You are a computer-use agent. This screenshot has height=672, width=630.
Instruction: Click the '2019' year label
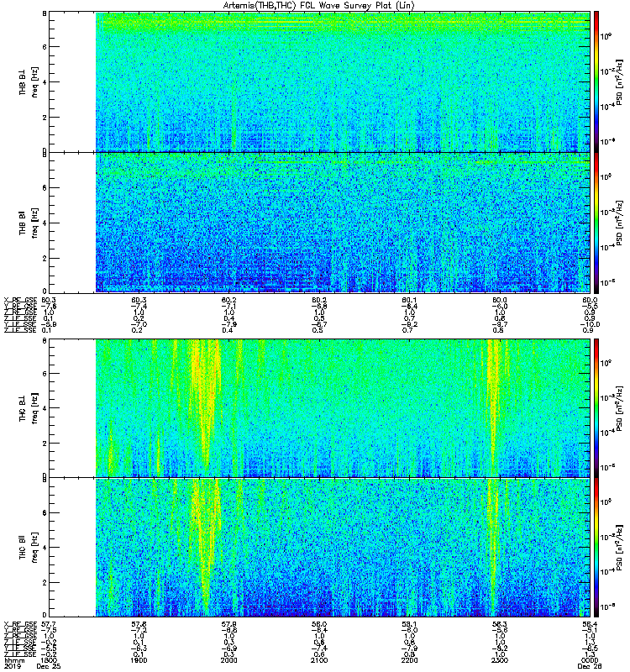coord(12,666)
